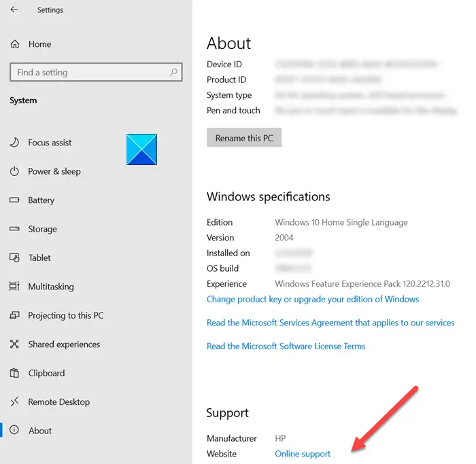This screenshot has width=476, height=464.
Task: Click the Focus assist moon icon
Action: tap(14, 142)
